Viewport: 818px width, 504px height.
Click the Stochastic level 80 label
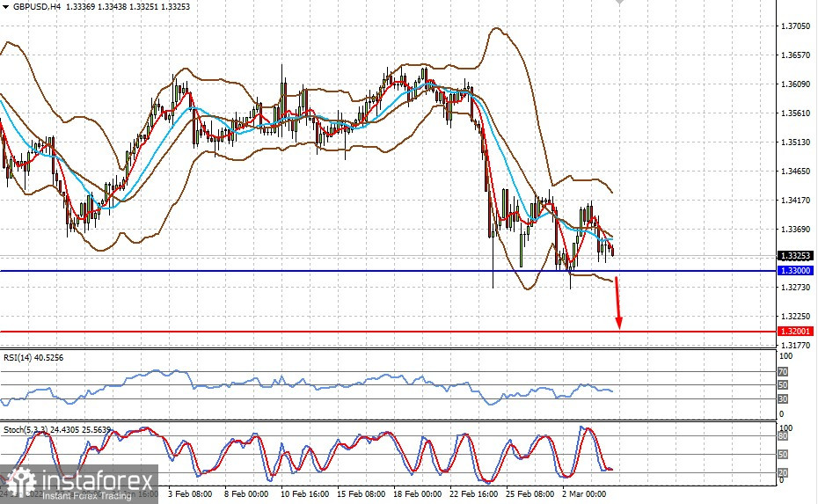783,436
